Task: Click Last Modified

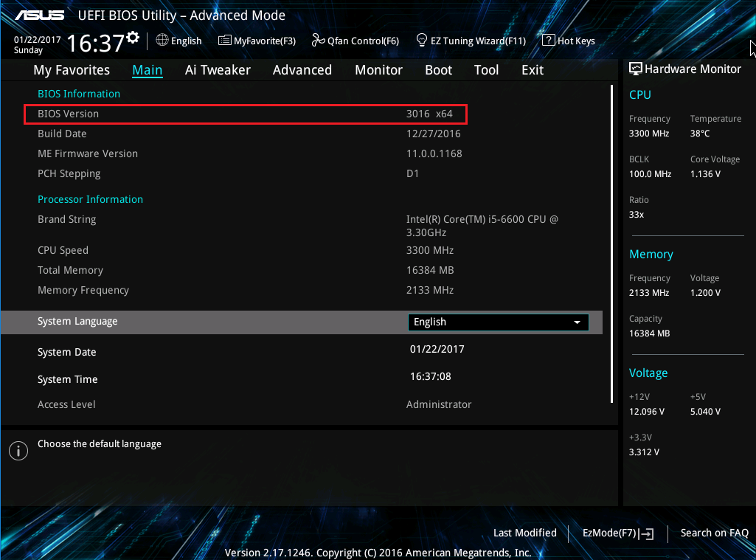Action: (524, 533)
